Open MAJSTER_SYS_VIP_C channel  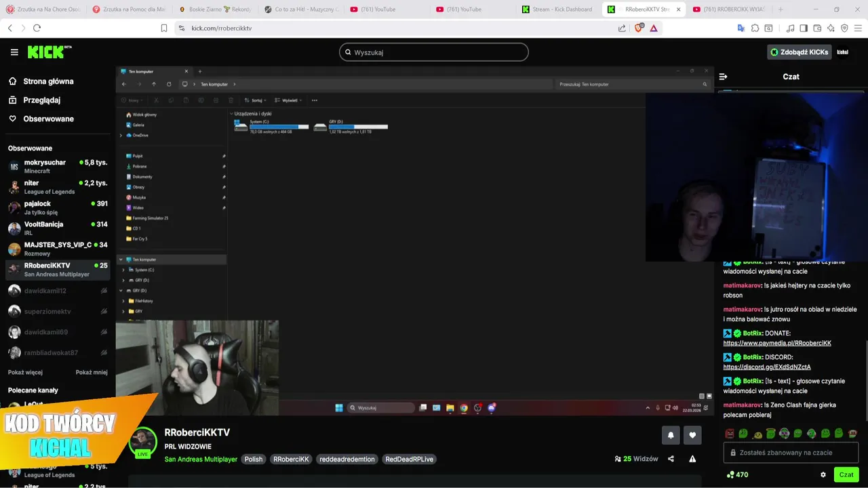[x=57, y=249]
